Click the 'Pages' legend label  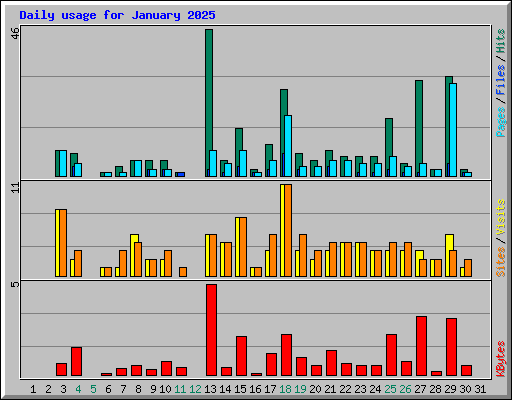point(500,122)
